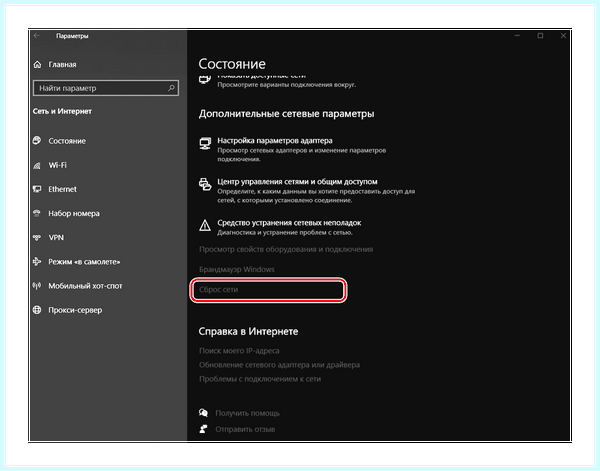Click the Справка в Интернете heading
This screenshot has height=471, width=600.
point(248,331)
